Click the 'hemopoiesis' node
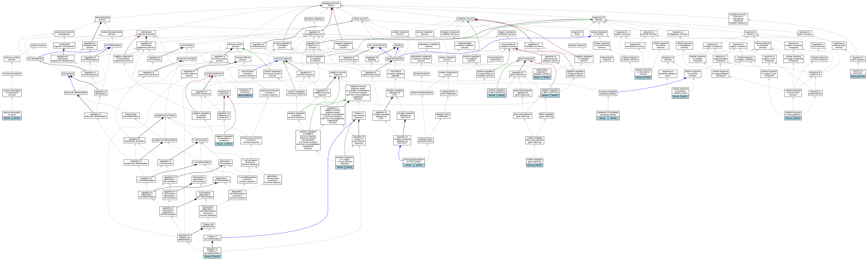Image resolution: width=868 pixels, height=260 pixels. point(68,74)
